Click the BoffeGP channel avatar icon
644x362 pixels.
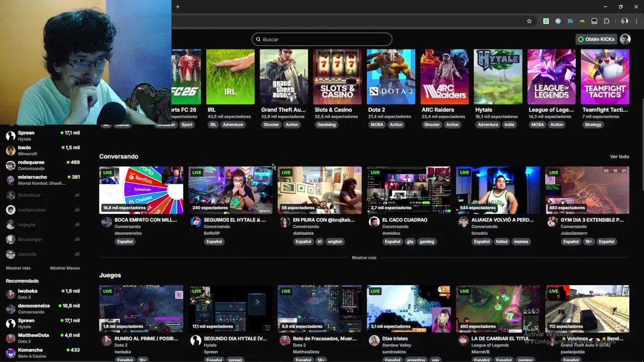(x=196, y=222)
